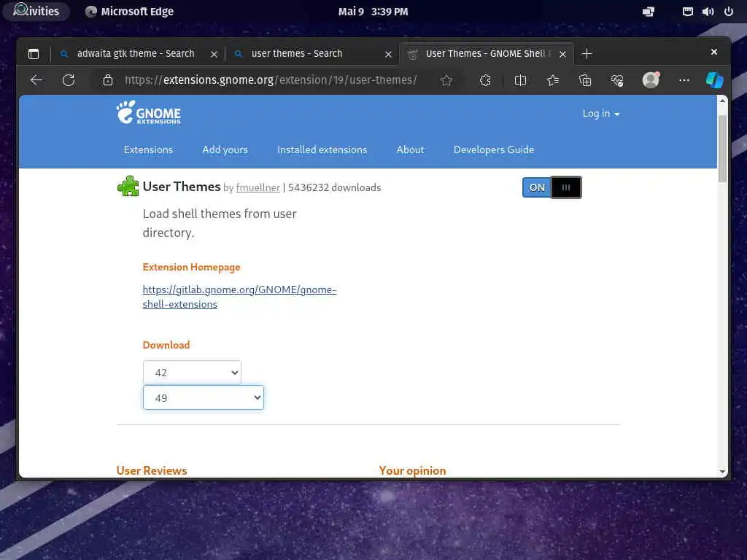Expand the extension version dropdown showing 49
Image resolution: width=747 pixels, height=560 pixels.
[204, 397]
